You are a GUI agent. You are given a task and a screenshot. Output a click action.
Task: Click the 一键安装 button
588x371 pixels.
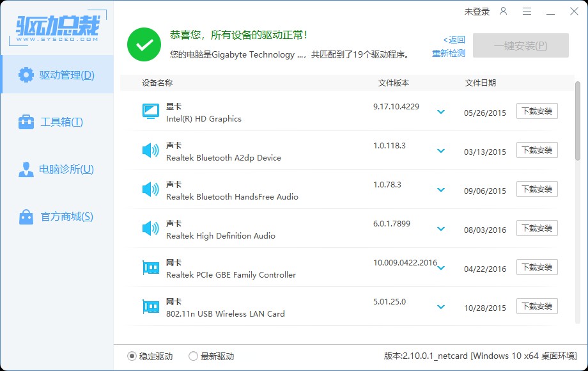520,45
